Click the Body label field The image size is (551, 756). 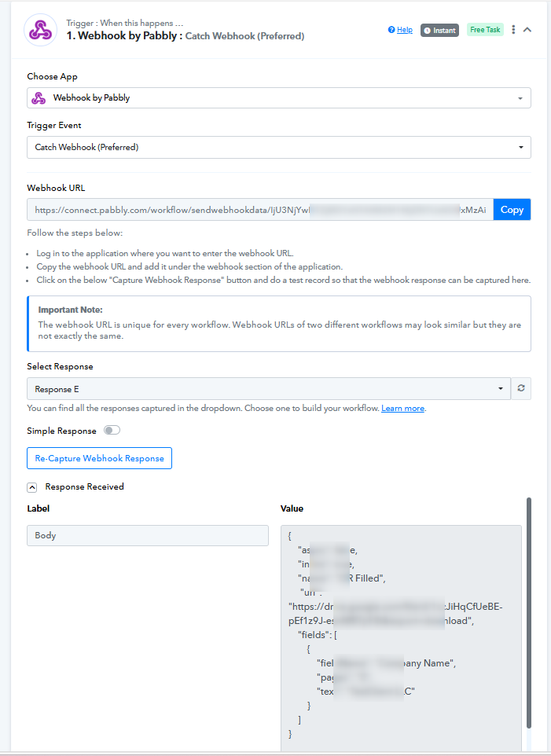148,535
